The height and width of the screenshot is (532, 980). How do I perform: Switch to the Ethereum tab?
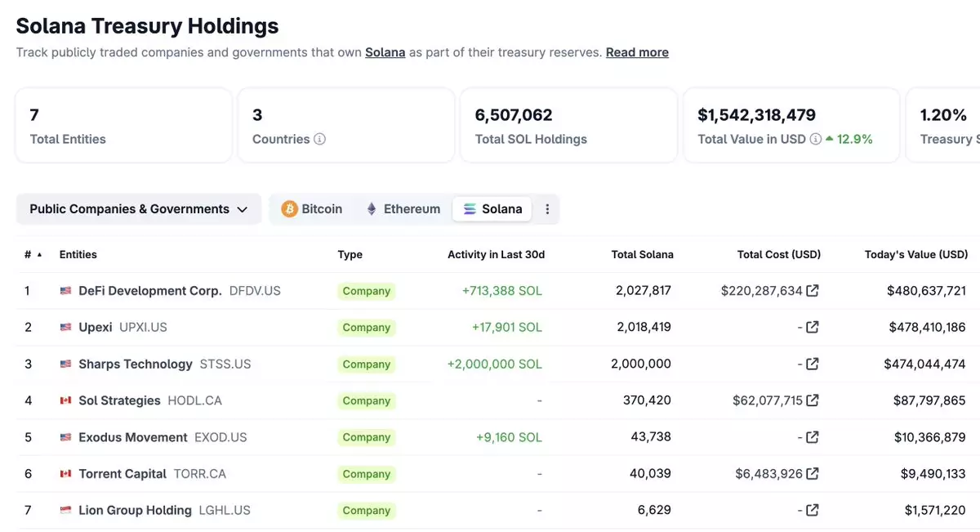click(x=403, y=209)
